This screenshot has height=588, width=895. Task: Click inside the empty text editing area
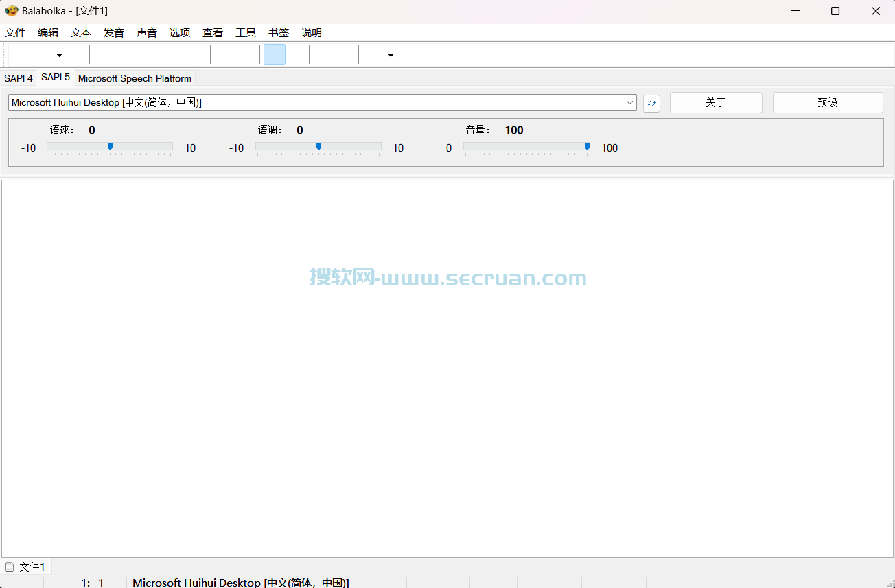click(447, 368)
